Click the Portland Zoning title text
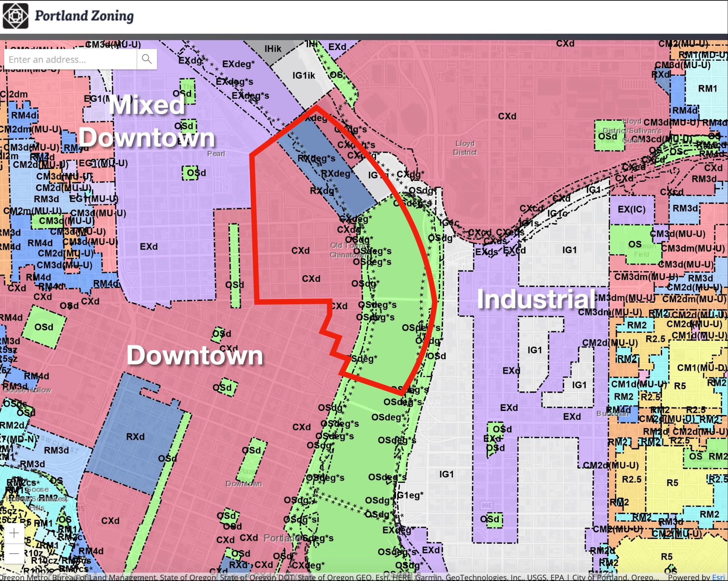Screen dimensions: 728x581 [84, 16]
